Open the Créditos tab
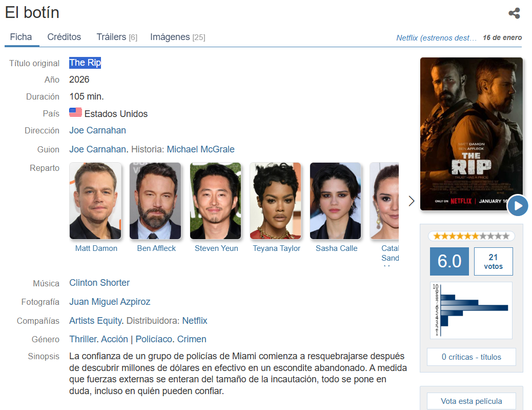Screen dimensions: 532x410 (x=64, y=37)
